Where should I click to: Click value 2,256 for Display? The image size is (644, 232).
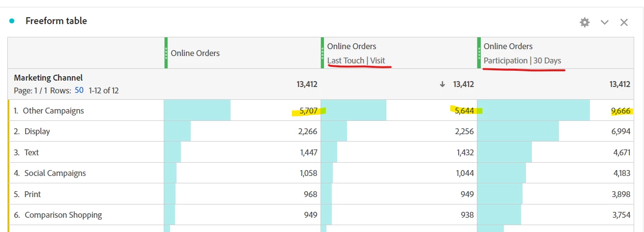(465, 131)
